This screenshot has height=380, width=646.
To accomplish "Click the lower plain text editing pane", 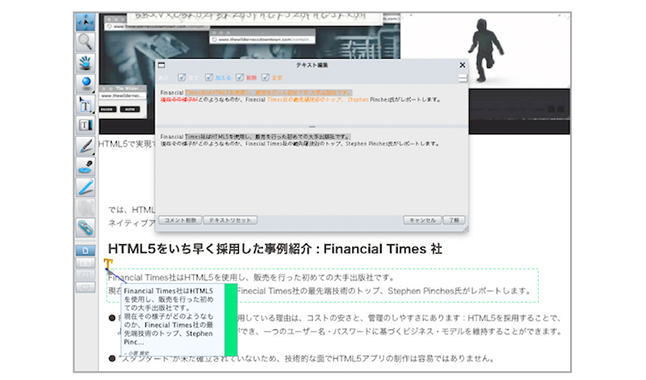I will [x=311, y=171].
